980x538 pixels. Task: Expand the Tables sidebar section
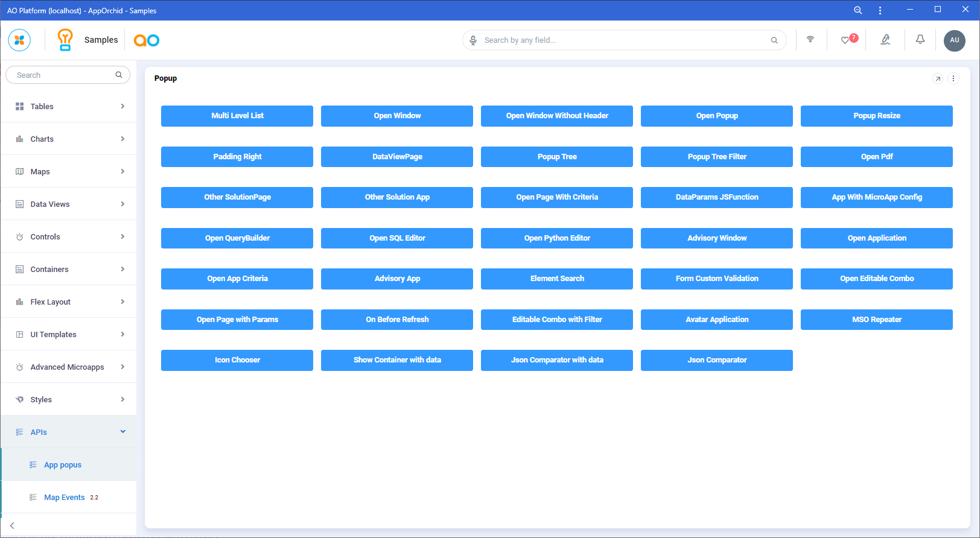tap(69, 106)
